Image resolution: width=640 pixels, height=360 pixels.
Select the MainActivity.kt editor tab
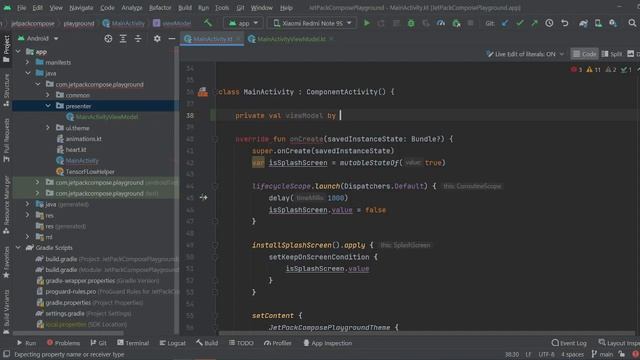pos(212,39)
